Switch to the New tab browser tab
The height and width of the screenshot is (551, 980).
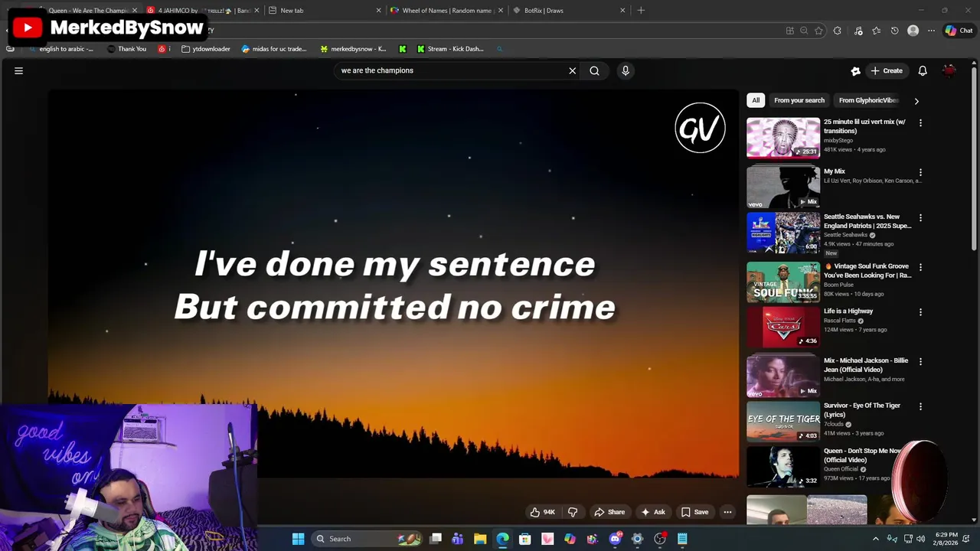(323, 11)
